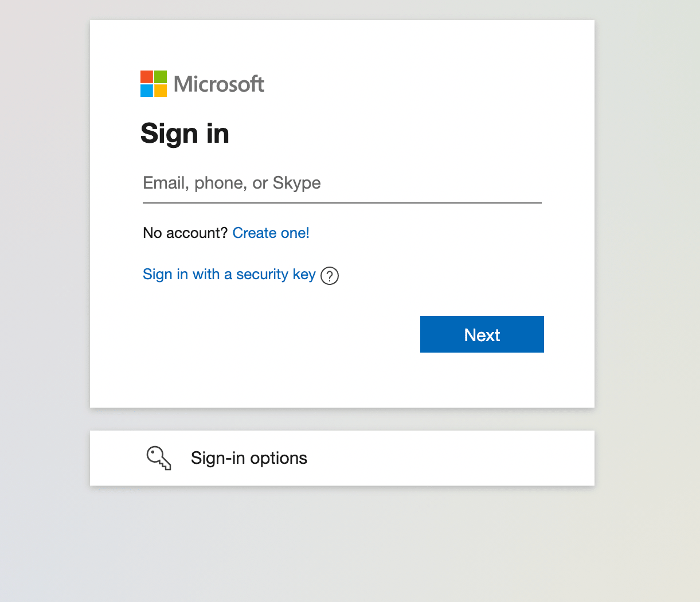Click the Sign-in options label text
The width and height of the screenshot is (700, 602).
pyautogui.click(x=249, y=458)
